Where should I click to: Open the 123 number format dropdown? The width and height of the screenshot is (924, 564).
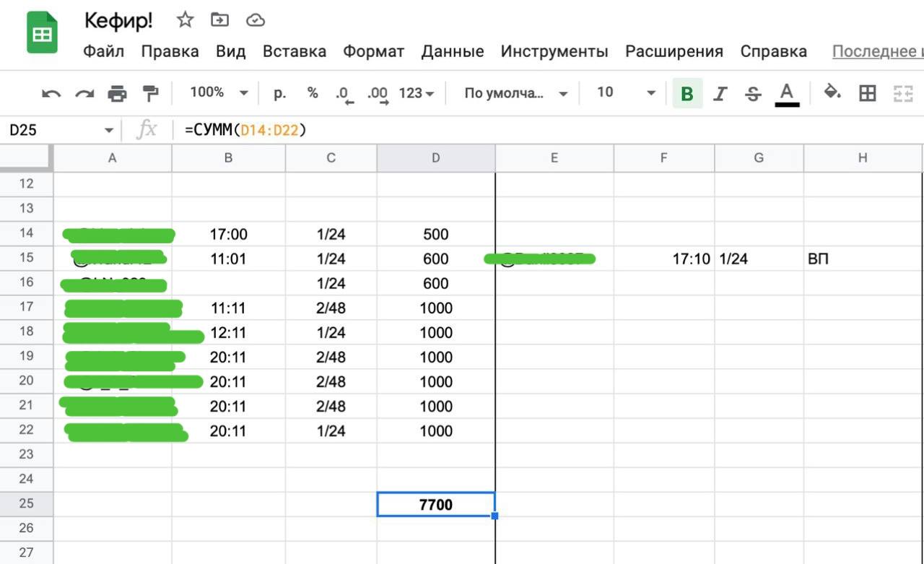coord(417,93)
